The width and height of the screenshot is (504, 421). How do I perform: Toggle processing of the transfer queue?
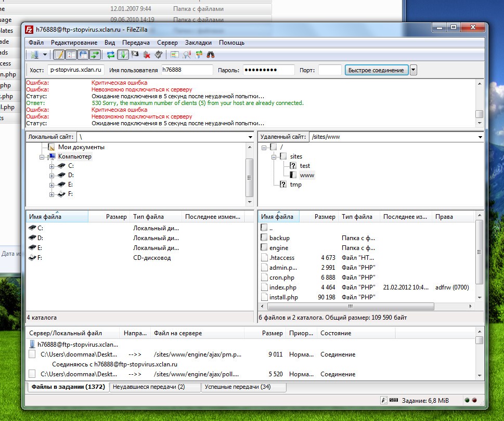pyautogui.click(x=123, y=55)
